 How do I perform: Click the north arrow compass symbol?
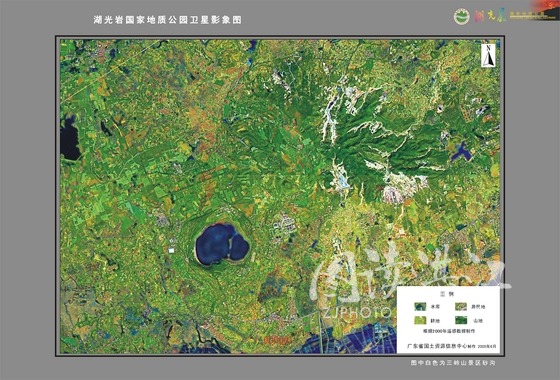coord(489,55)
